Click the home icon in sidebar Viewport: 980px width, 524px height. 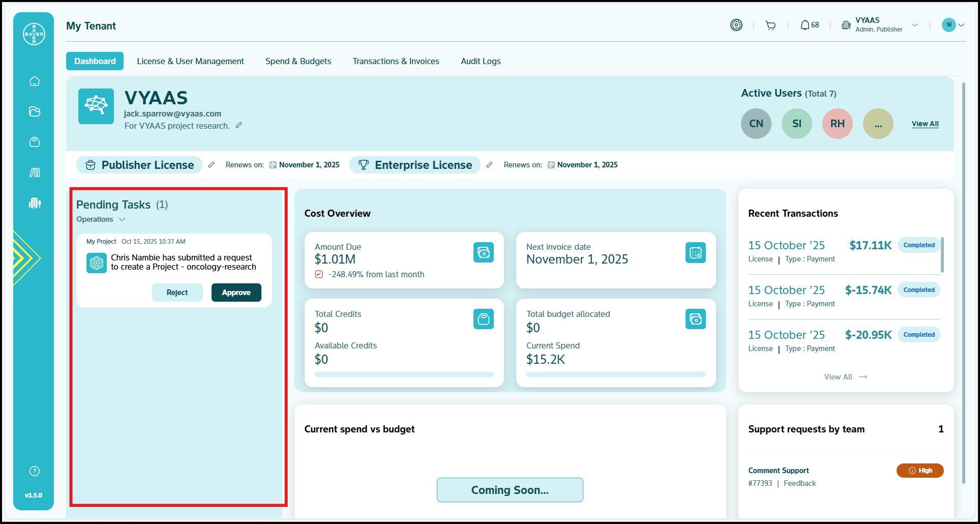[35, 81]
